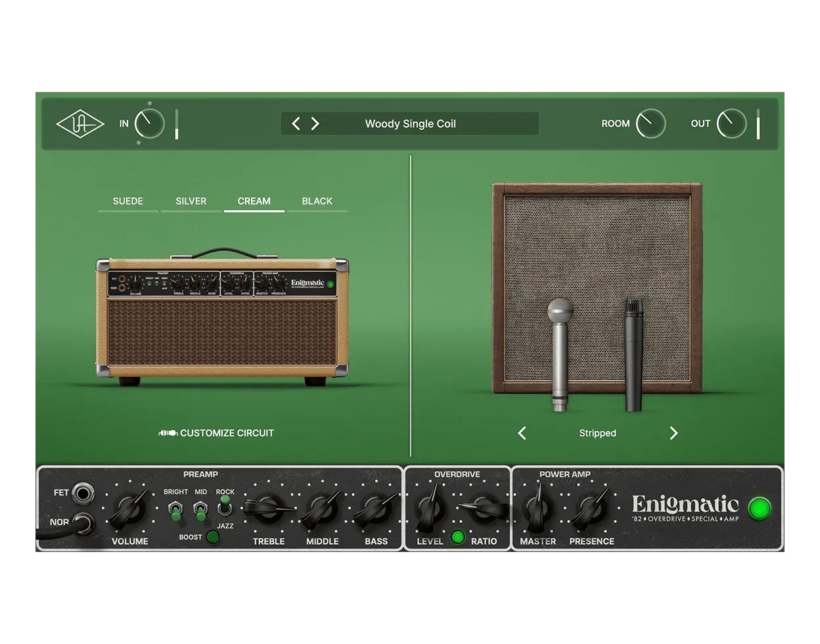Click the overdrive RATIO knob

483,510
